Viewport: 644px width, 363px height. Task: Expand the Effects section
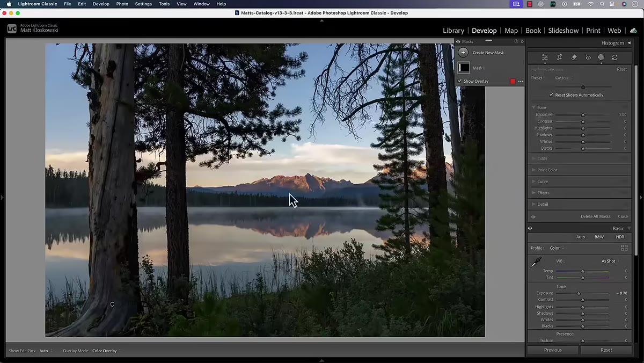[534, 193]
